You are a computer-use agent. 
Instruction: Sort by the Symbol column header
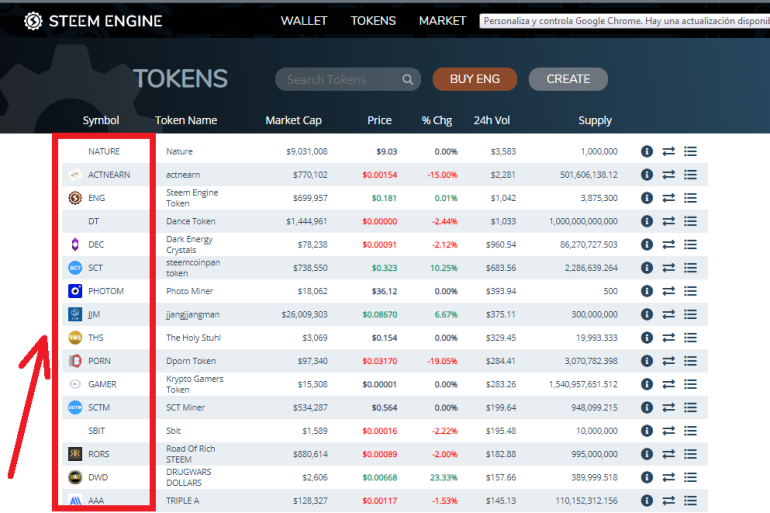coord(101,120)
